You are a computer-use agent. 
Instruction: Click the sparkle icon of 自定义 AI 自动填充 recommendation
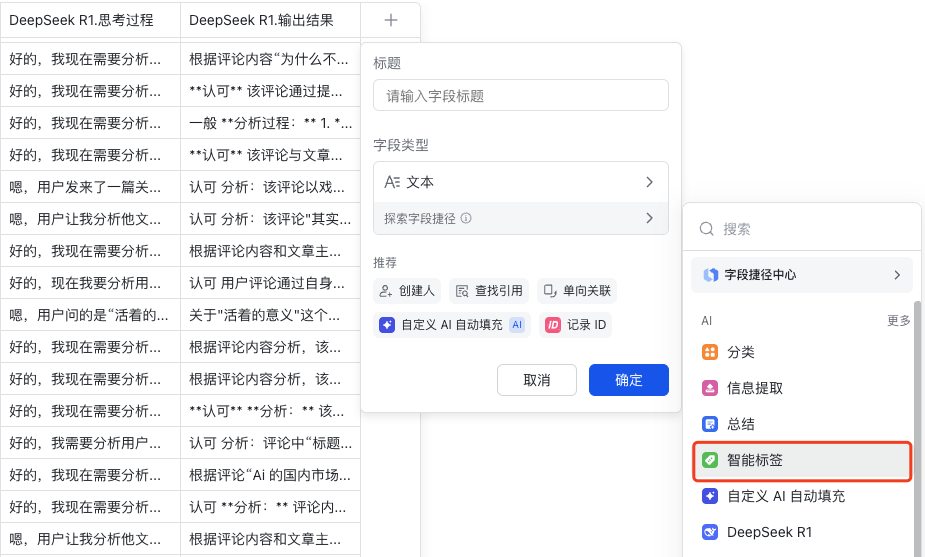(387, 325)
